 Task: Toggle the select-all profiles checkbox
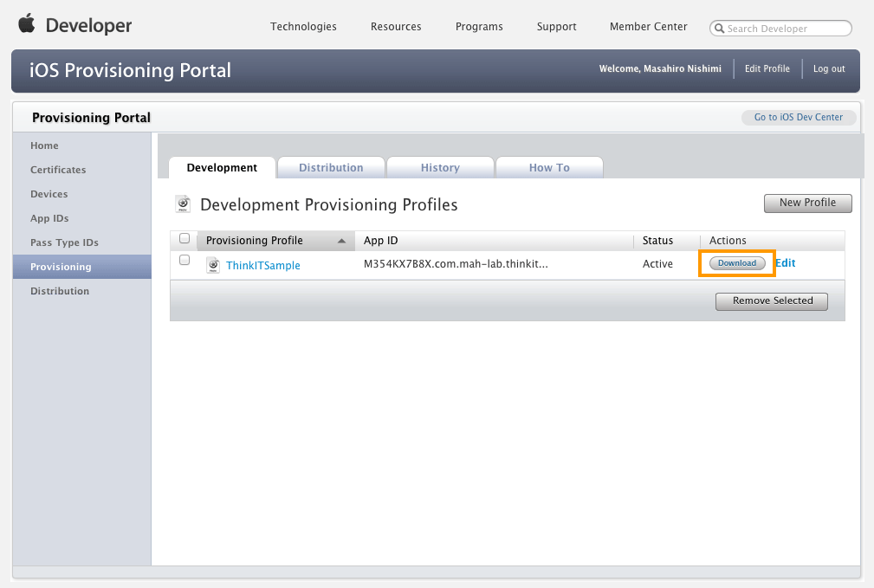pos(185,238)
